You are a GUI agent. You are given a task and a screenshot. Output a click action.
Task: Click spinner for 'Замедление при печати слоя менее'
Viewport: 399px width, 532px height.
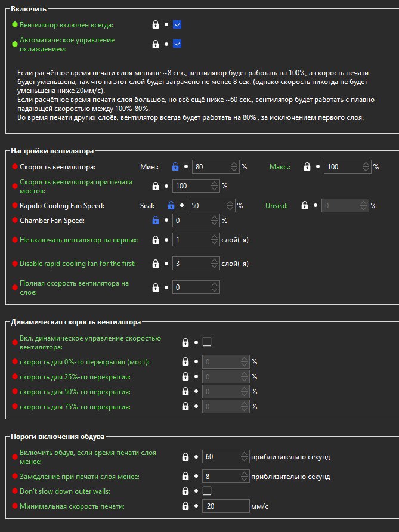[245, 477]
